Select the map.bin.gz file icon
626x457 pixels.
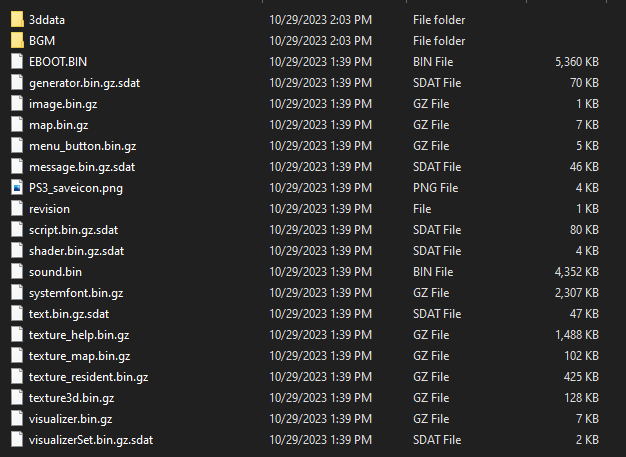17,125
